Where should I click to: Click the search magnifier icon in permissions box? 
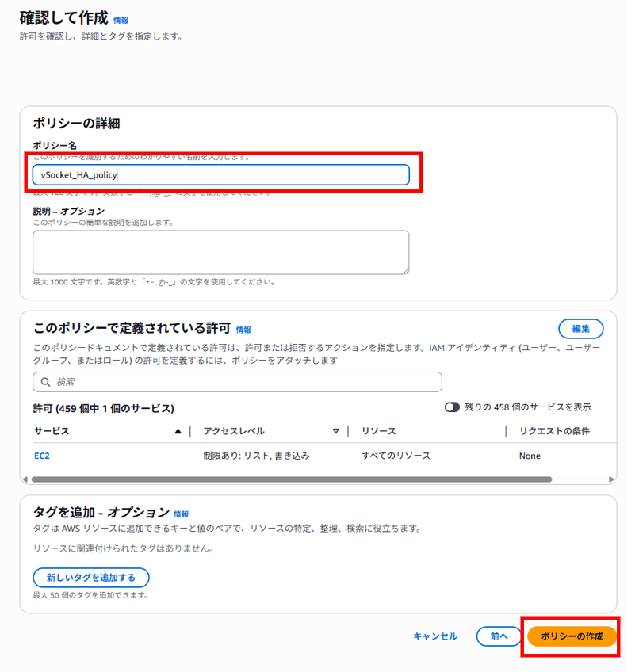(x=45, y=382)
